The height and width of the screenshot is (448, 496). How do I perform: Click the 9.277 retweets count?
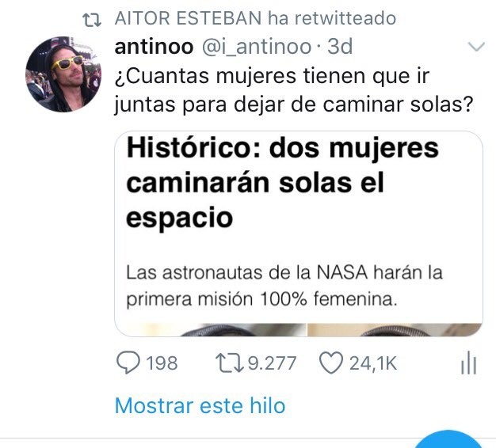click(x=272, y=363)
